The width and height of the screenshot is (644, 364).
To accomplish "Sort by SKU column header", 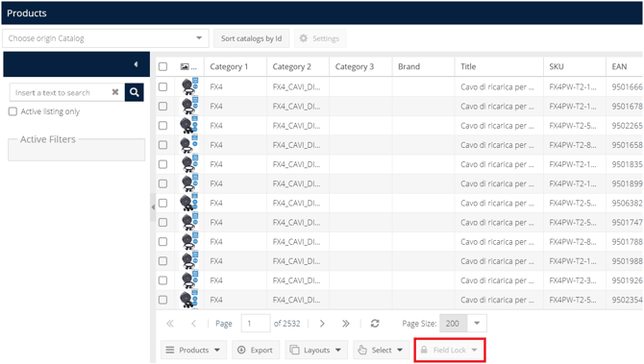I will click(575, 66).
